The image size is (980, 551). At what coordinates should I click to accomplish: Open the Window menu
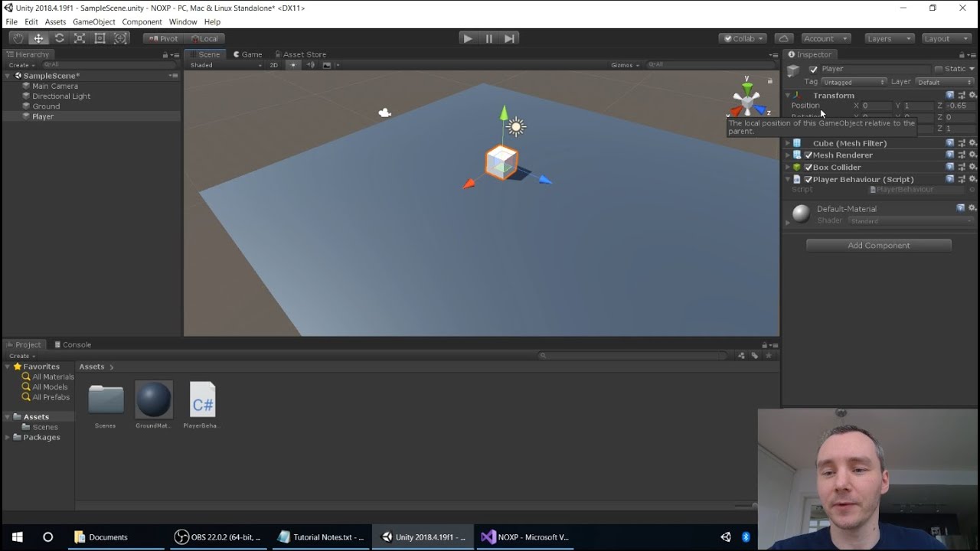click(183, 21)
